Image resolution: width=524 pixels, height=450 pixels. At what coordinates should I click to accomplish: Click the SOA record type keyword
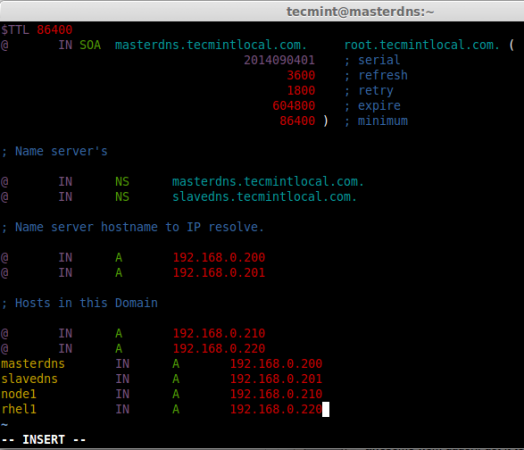(x=90, y=45)
